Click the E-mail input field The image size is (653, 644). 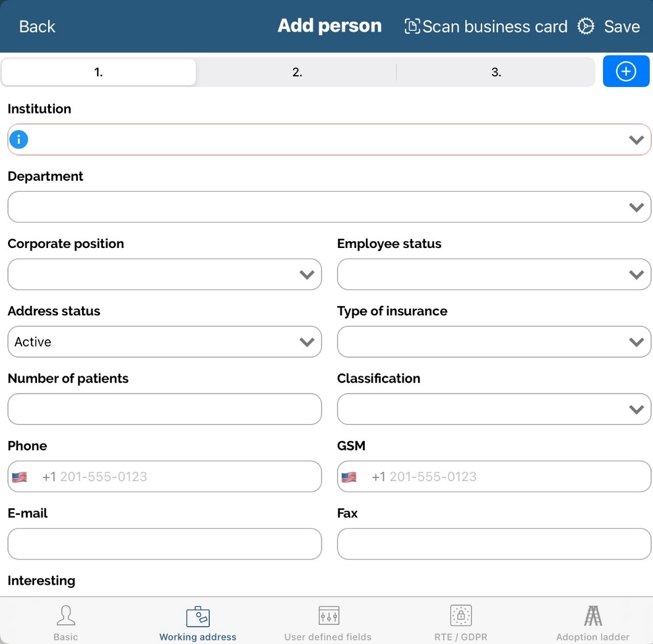coord(165,544)
